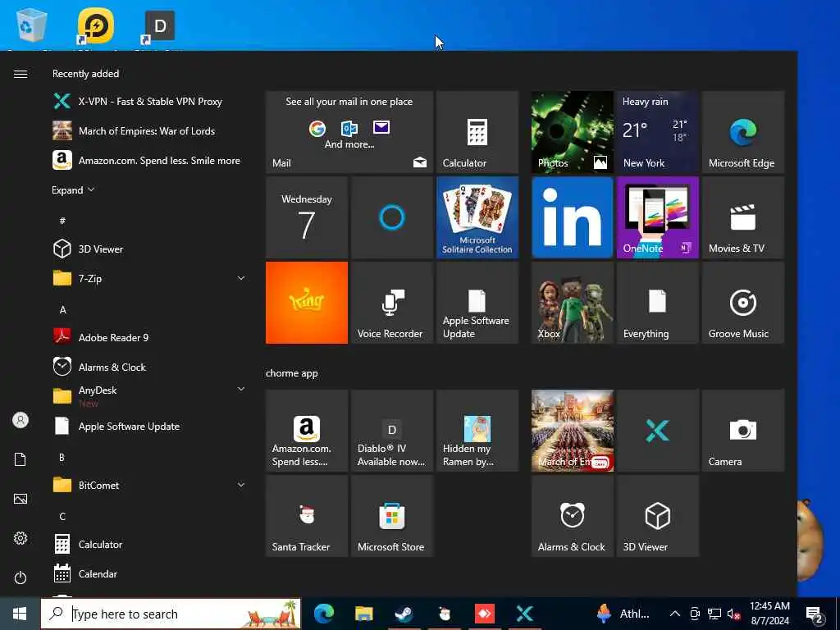Open the Power options button
Screen dimensions: 840x630
click(x=21, y=577)
